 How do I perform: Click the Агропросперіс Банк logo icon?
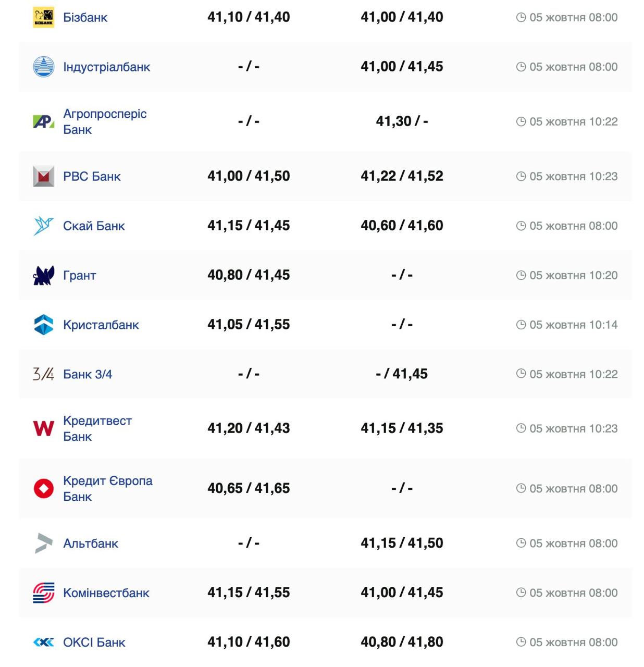click(x=43, y=121)
